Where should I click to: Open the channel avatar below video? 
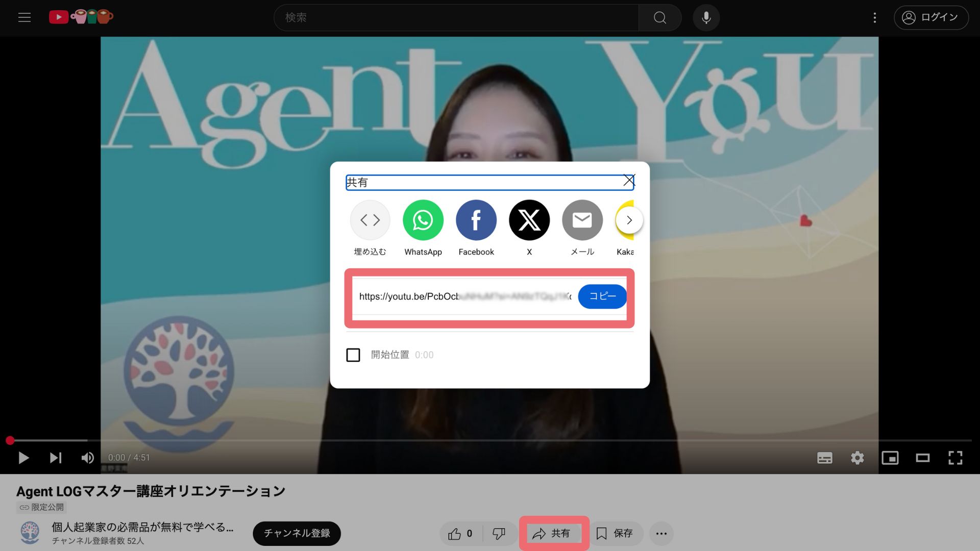click(30, 533)
